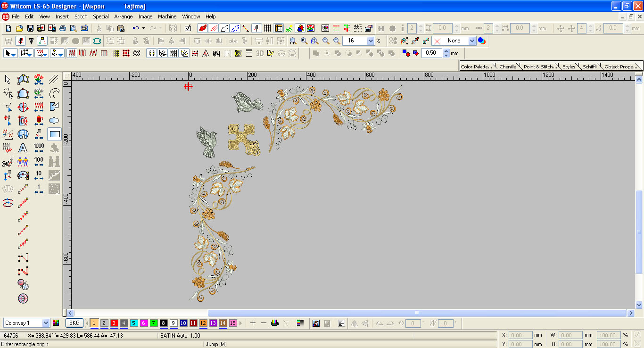
Task: Click the Save floppy disk icon
Action: click(30, 28)
